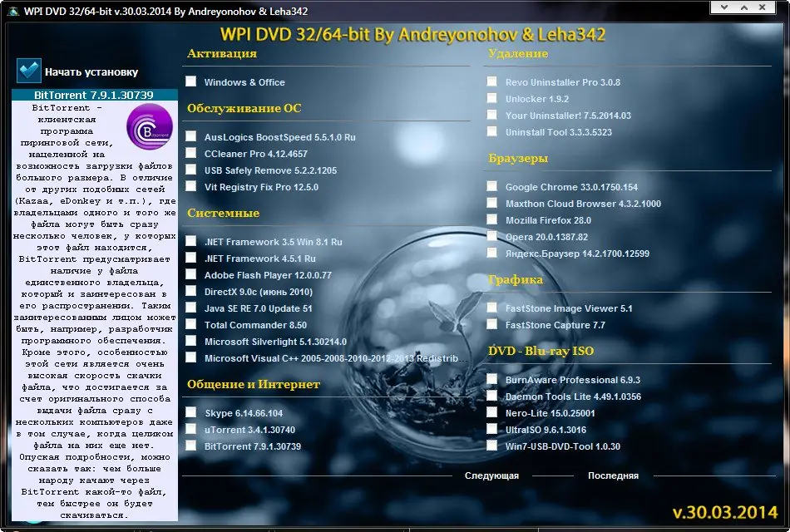The height and width of the screenshot is (532, 790).
Task: Click the Браузеры section heading
Action: point(518,159)
